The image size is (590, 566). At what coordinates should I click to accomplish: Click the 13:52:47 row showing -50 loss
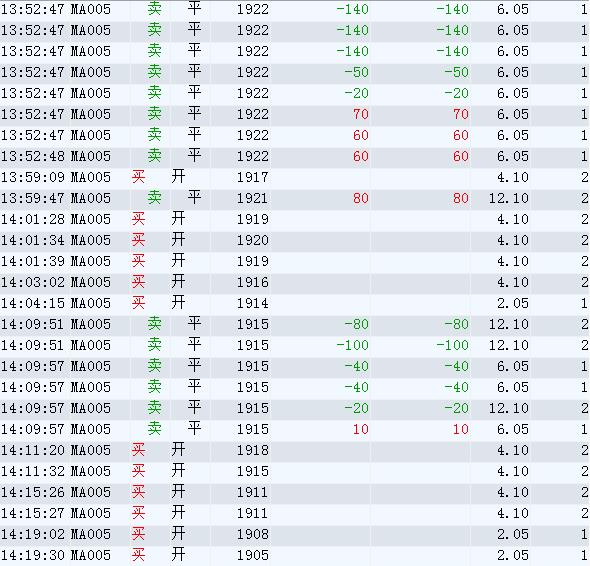(x=295, y=72)
